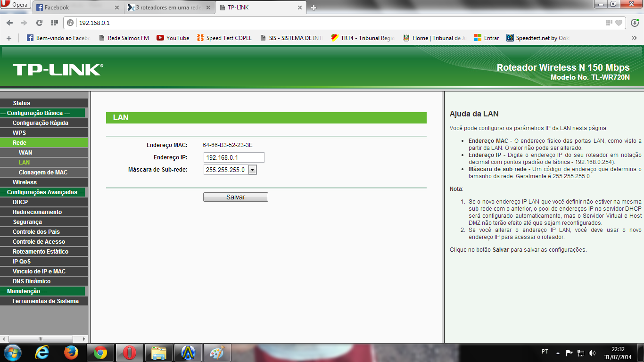Click the volume speaker icon in system tray
Viewport: 644px width, 362px height.
pos(592,353)
